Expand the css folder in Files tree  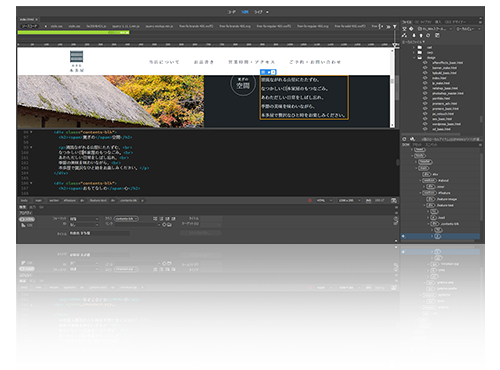[x=414, y=47]
